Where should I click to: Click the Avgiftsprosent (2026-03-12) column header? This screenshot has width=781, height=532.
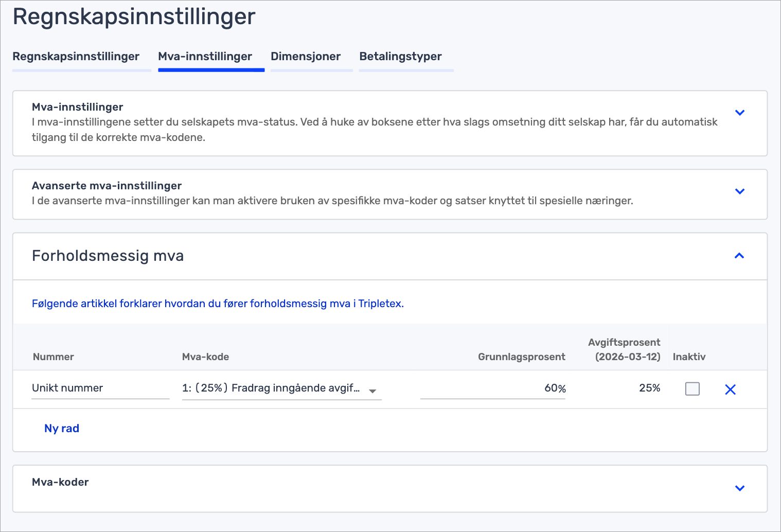coord(624,350)
